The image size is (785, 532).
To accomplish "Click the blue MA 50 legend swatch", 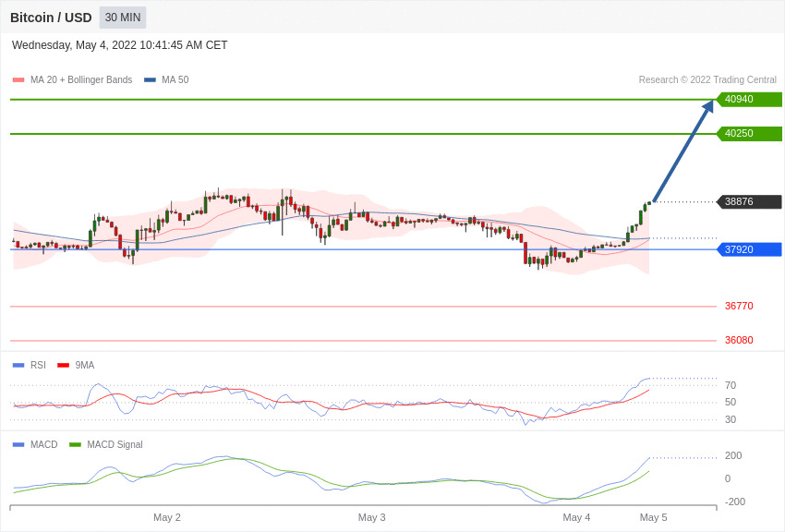I will [x=150, y=80].
